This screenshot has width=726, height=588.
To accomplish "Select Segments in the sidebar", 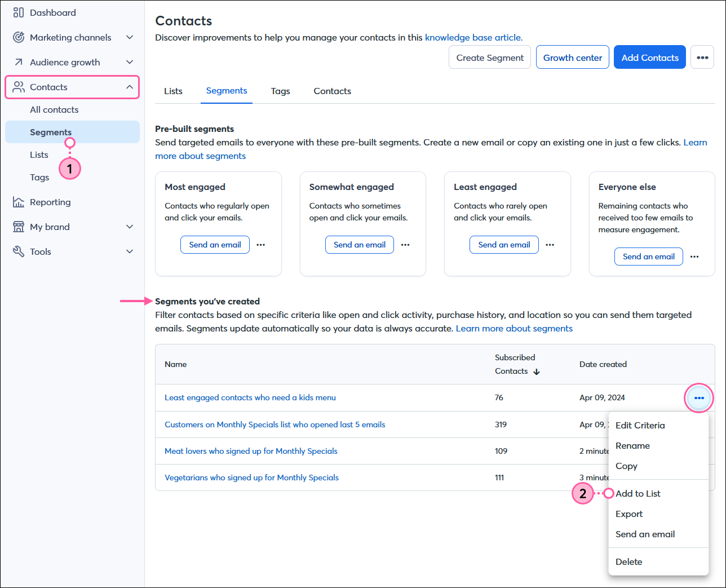I will pyautogui.click(x=72, y=132).
